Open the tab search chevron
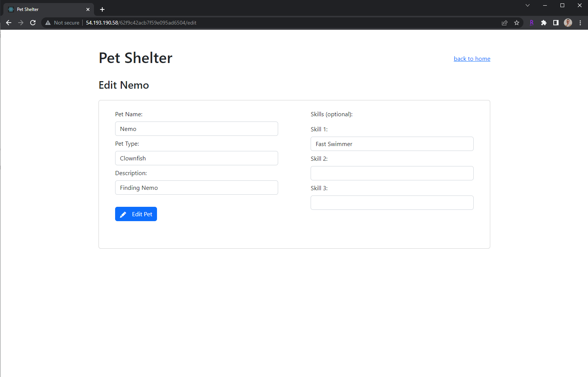This screenshot has width=588, height=377. coord(527,6)
